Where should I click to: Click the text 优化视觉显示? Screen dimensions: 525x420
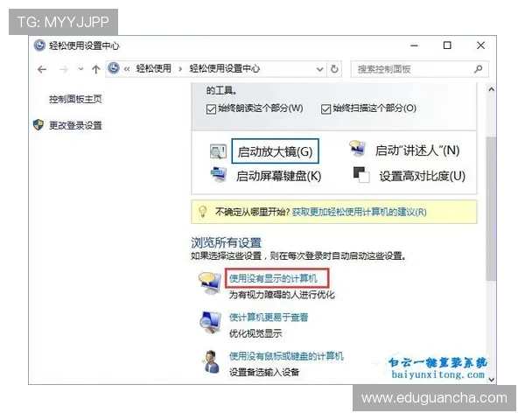pyautogui.click(x=255, y=333)
